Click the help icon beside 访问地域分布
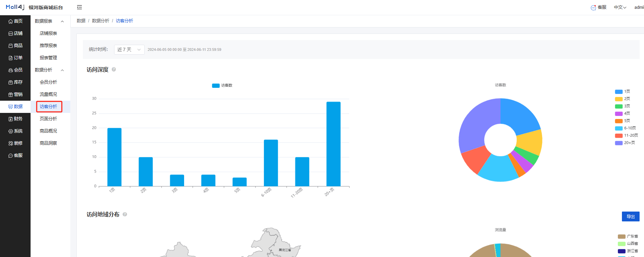Screen dimensions: 644x257 [125, 214]
